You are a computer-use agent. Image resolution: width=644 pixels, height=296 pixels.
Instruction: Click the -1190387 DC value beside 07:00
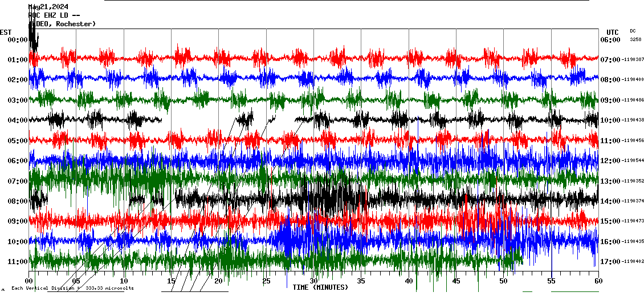coord(633,60)
